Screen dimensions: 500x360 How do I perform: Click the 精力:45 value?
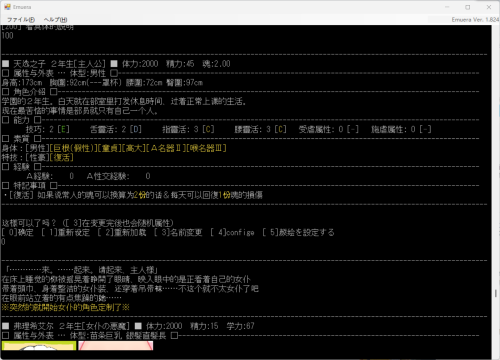(180, 64)
